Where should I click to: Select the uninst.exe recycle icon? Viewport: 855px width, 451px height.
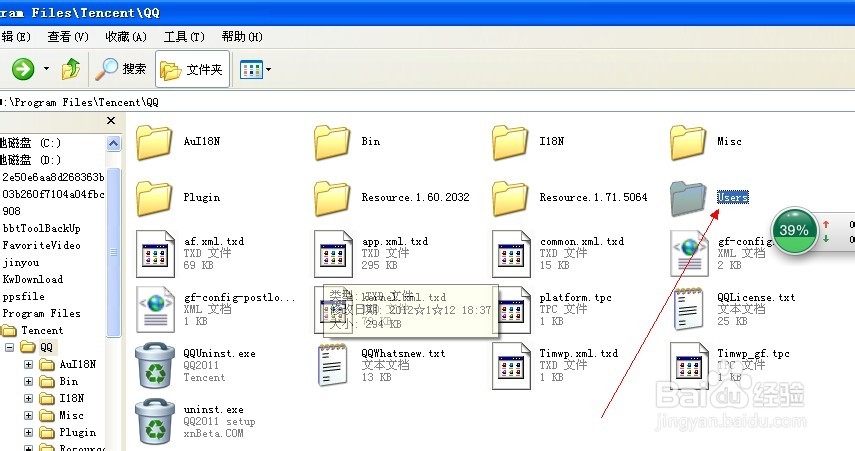point(155,421)
